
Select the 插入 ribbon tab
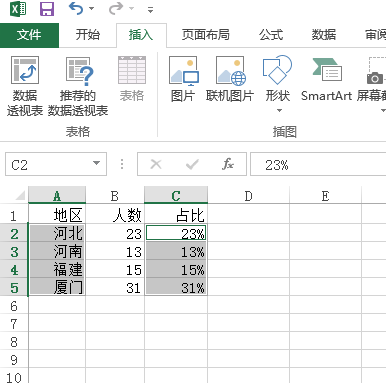[x=141, y=35]
